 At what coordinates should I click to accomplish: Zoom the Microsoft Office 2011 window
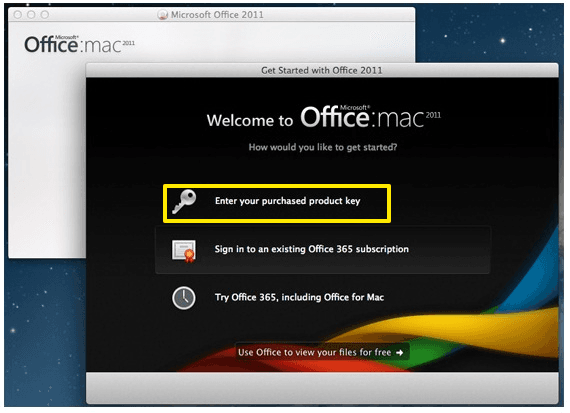(x=44, y=15)
